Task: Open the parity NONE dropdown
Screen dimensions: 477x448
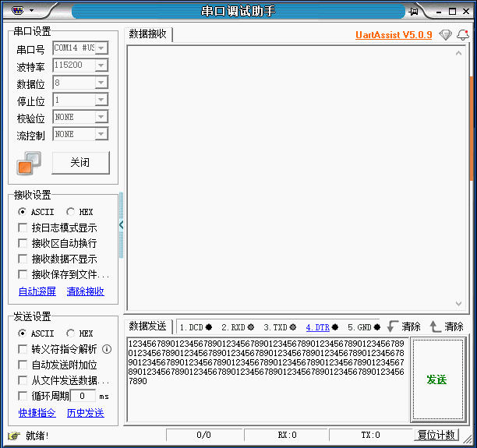Action: tap(101, 117)
